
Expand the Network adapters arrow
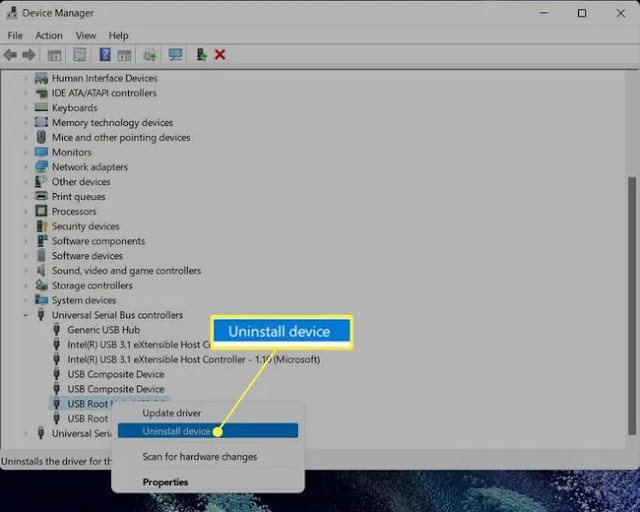(x=26, y=167)
